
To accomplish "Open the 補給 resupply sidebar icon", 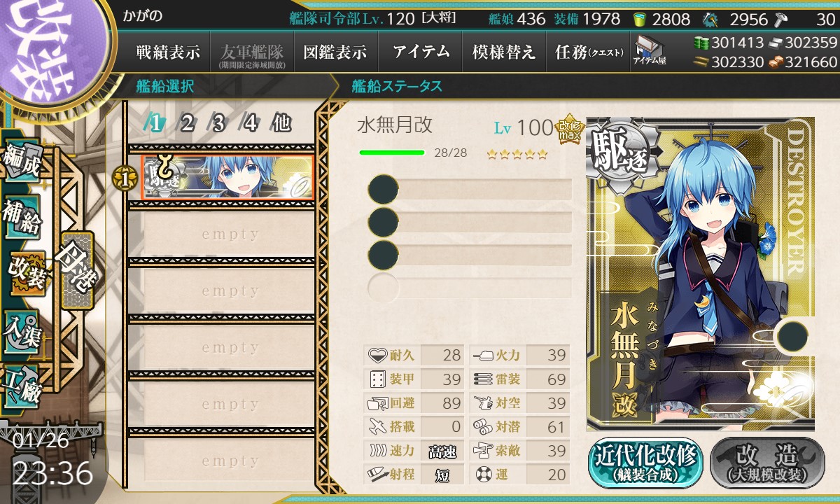I will point(22,220).
